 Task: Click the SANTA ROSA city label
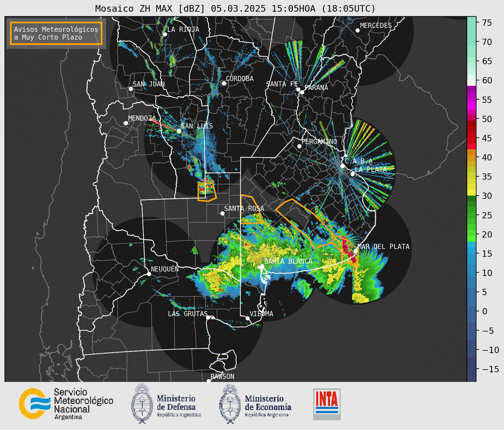click(x=244, y=208)
